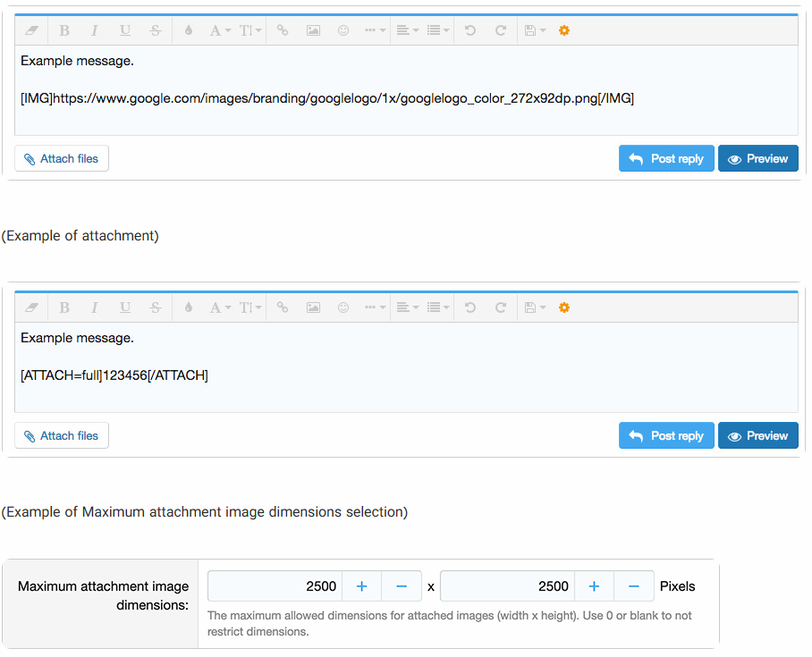Open drafts save dropdown in the top editor

click(x=535, y=30)
